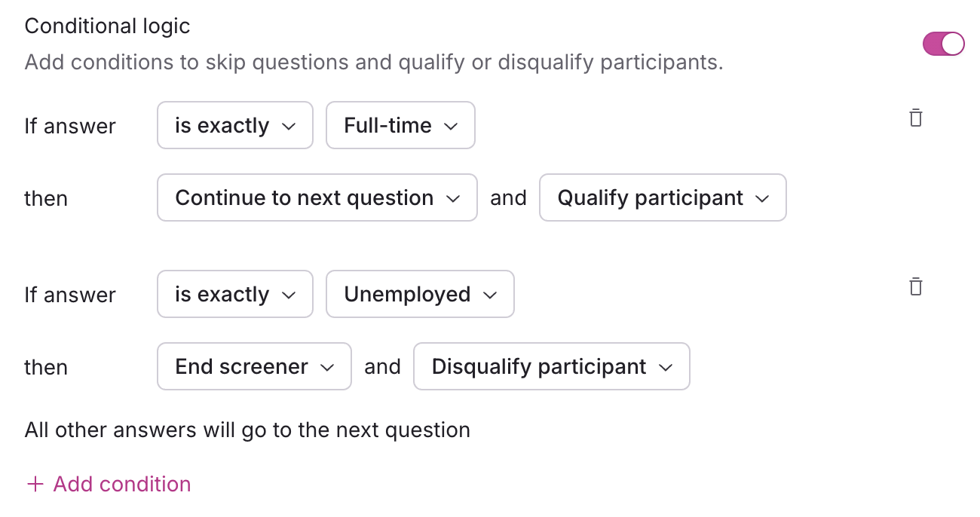Add a new condition via Add condition

coord(121,484)
